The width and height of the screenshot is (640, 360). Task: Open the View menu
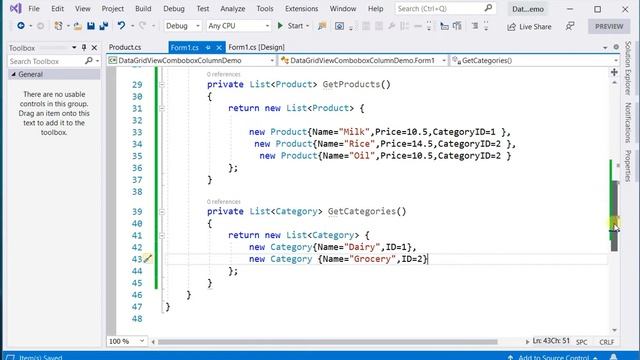82,9
